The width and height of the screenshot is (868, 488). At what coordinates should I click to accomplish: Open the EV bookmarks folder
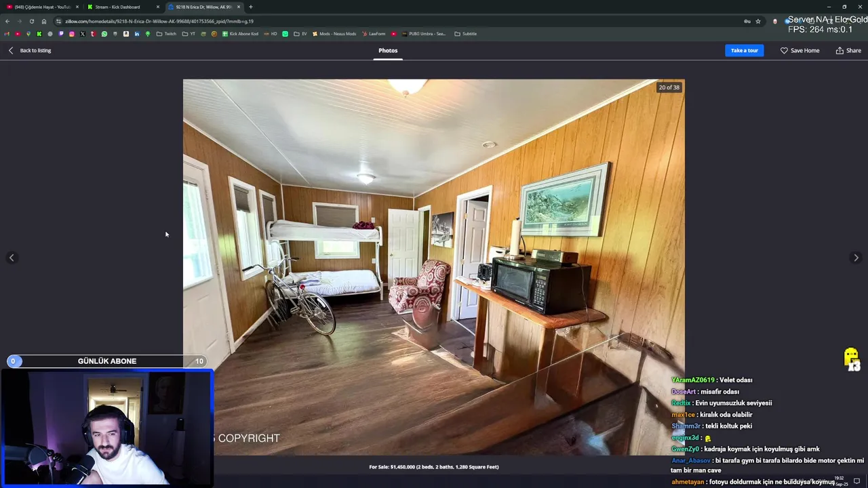point(300,33)
